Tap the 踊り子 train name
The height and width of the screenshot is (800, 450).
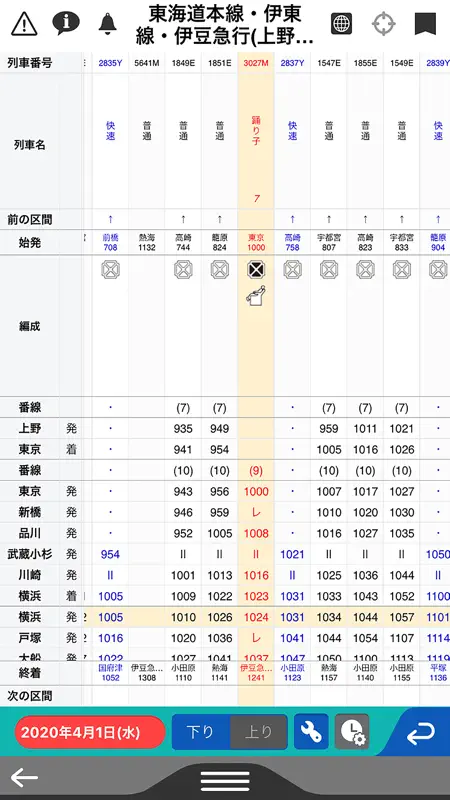pyautogui.click(x=256, y=131)
